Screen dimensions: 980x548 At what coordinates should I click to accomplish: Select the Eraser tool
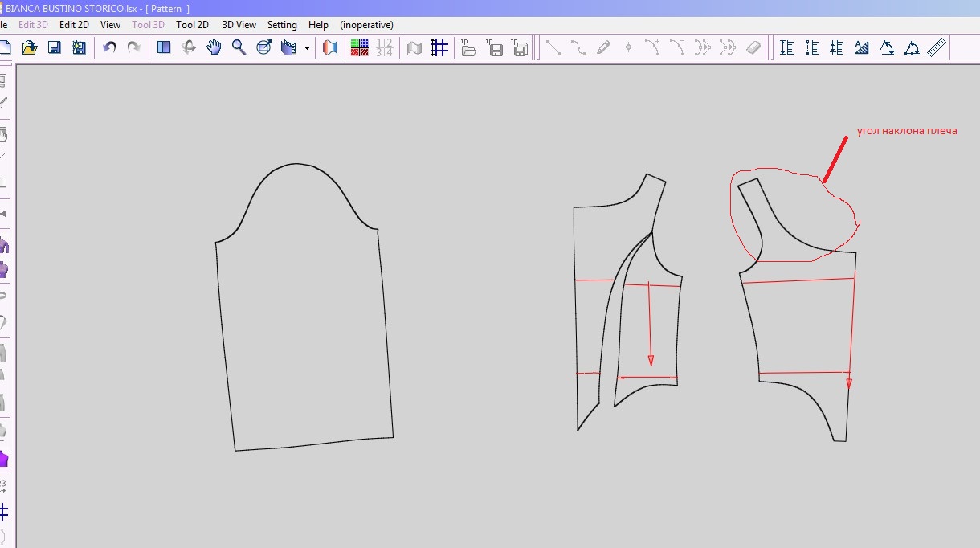click(x=753, y=48)
